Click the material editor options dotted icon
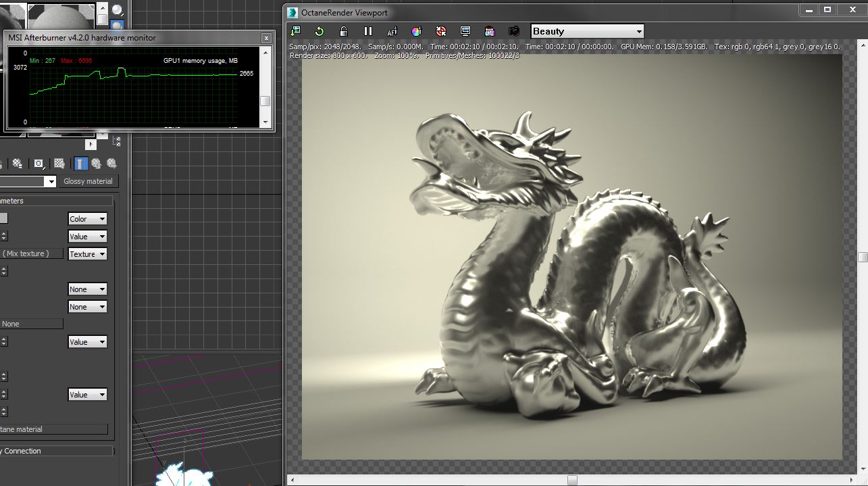The height and width of the screenshot is (486, 868). tap(117, 141)
